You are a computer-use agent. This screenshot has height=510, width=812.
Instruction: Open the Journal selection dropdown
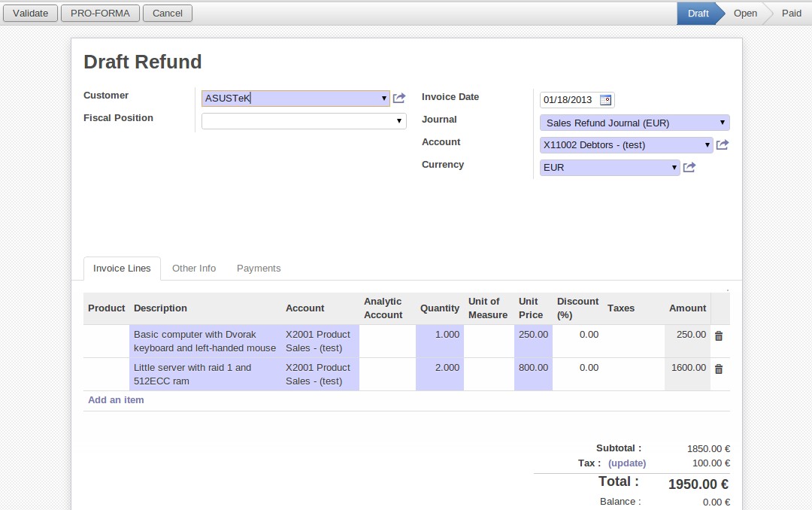coord(634,123)
